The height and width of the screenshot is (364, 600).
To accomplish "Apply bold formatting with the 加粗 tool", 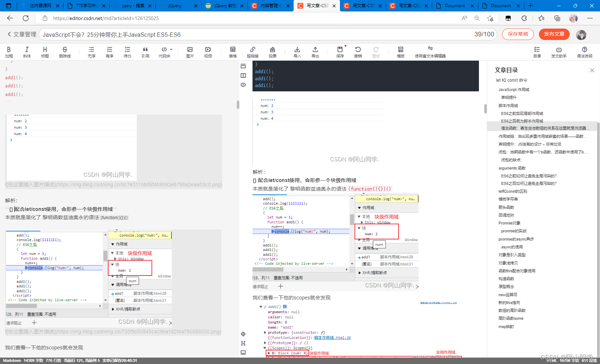I will point(9,52).
